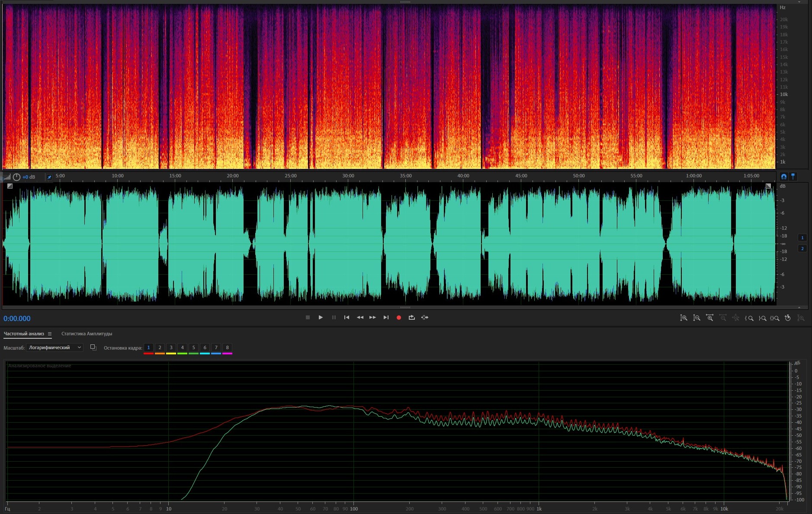Toggle Skip Selection button
Screen dimensions: 812x514
click(x=425, y=318)
